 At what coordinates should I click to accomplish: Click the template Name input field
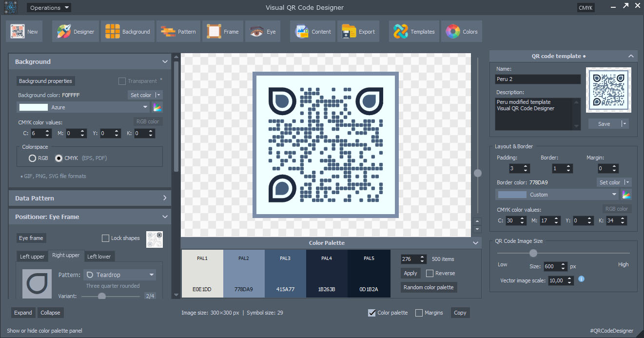click(538, 79)
